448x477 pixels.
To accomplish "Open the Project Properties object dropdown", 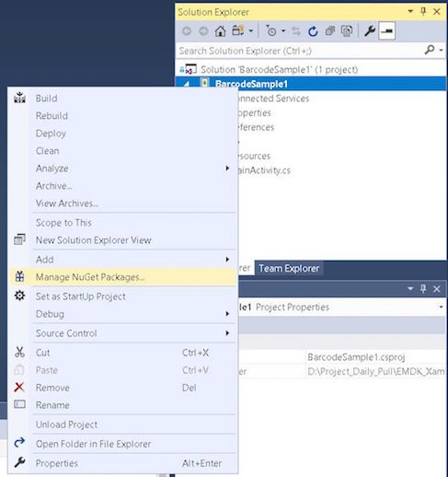I will tap(441, 307).
